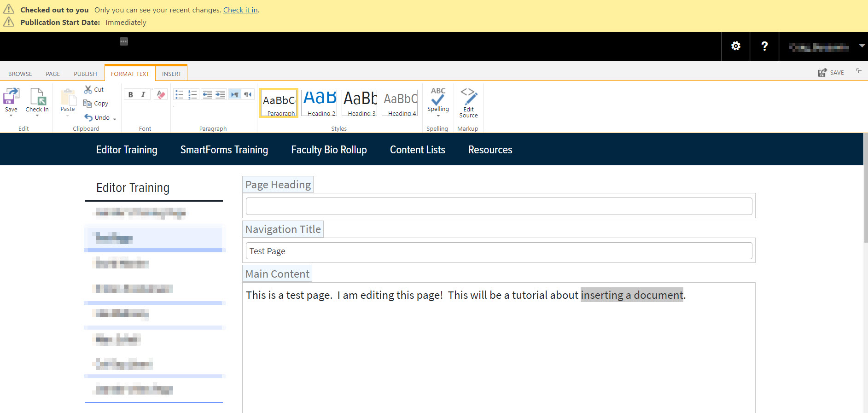Apply the Heading 2 style

320,103
